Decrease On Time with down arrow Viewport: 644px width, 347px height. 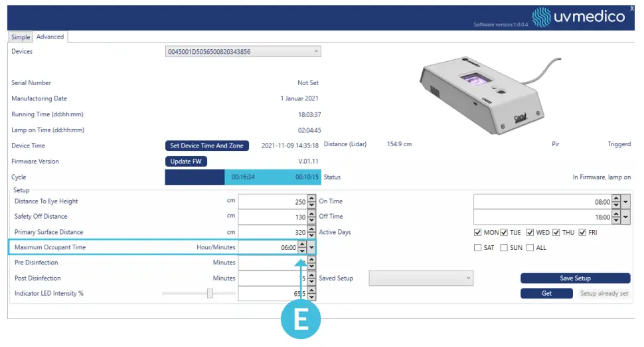coord(616,205)
